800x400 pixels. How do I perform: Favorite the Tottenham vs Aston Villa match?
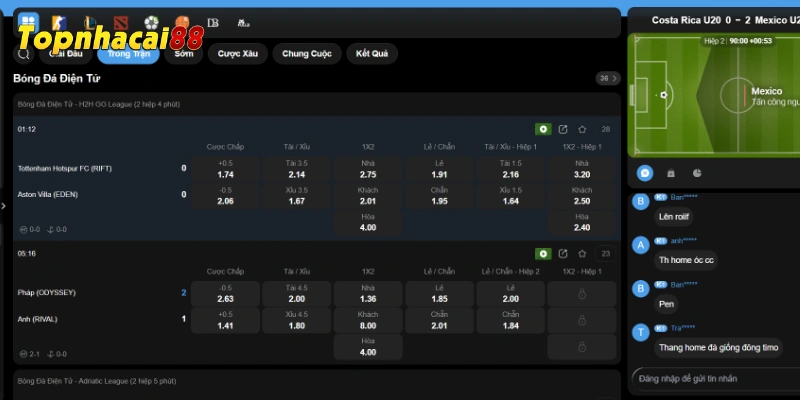pos(582,129)
